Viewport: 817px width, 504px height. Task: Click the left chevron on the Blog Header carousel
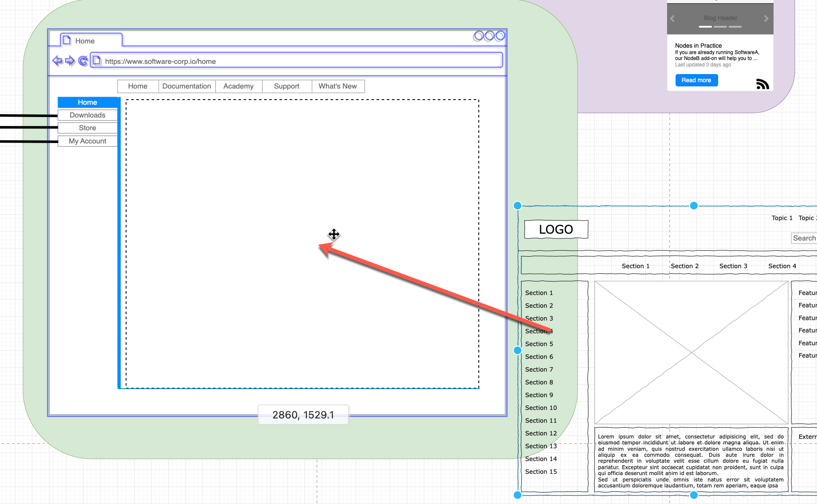[x=672, y=18]
